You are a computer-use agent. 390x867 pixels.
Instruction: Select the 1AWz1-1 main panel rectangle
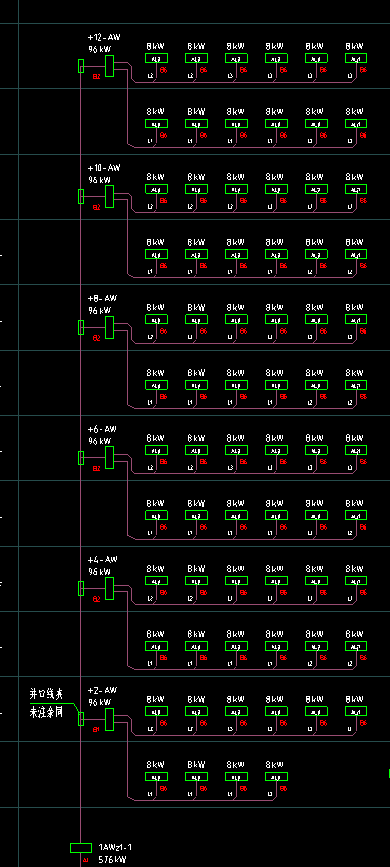click(x=81, y=848)
